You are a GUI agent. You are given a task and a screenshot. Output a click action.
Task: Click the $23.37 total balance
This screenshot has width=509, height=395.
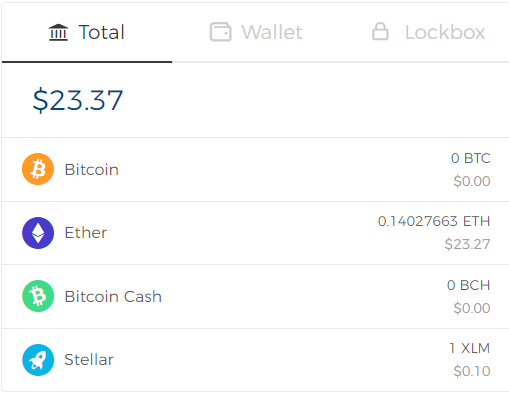pos(78,100)
